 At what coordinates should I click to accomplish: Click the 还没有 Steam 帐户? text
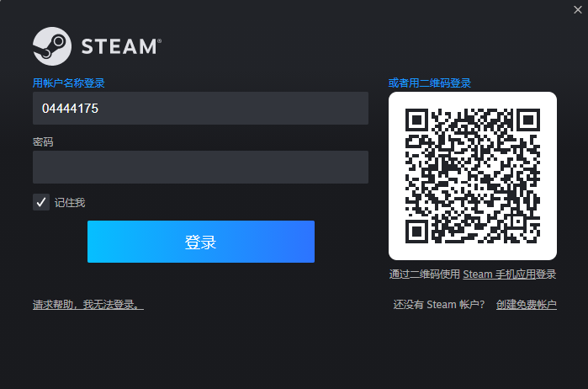tap(439, 305)
